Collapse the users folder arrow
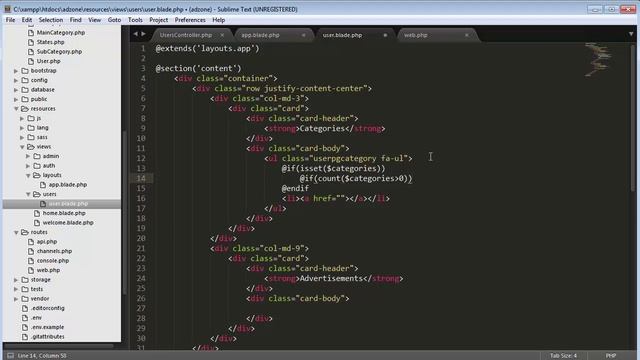 point(28,194)
